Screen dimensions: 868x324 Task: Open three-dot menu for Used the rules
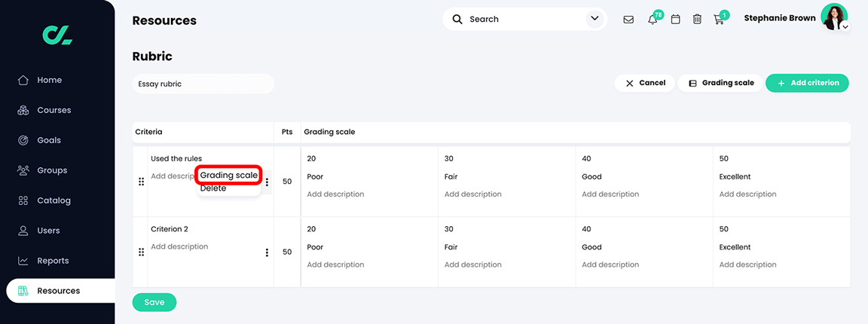click(x=267, y=182)
